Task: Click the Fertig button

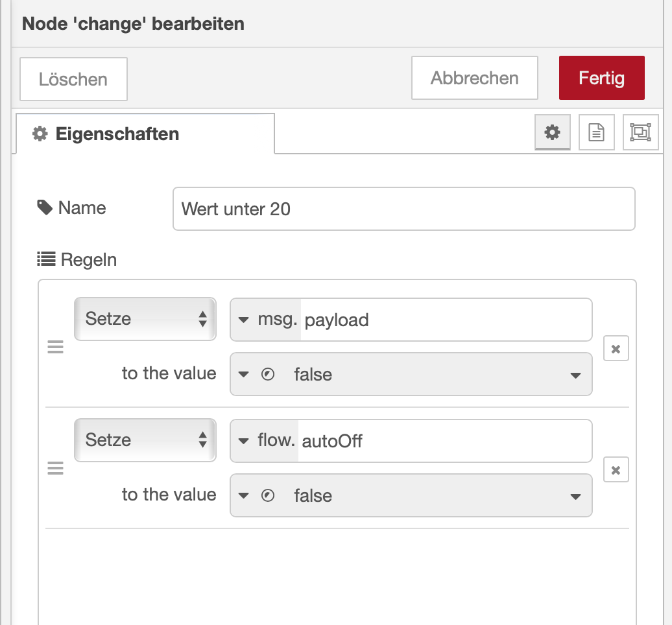Action: [601, 78]
